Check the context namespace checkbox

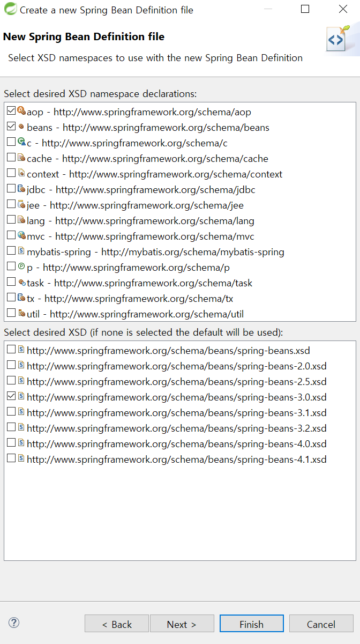11,174
